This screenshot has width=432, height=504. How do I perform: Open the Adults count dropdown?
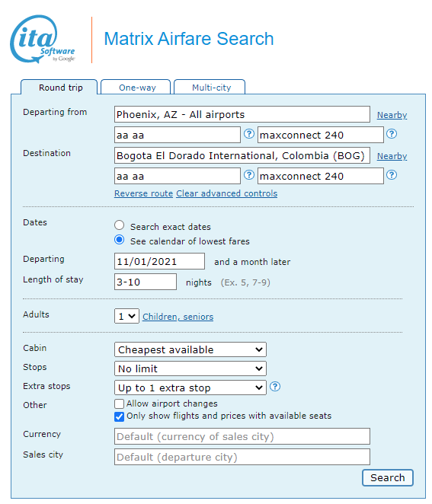coord(126,316)
